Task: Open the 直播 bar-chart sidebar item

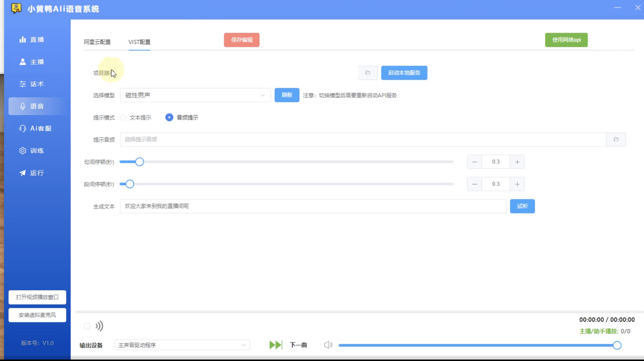Action: [x=37, y=40]
